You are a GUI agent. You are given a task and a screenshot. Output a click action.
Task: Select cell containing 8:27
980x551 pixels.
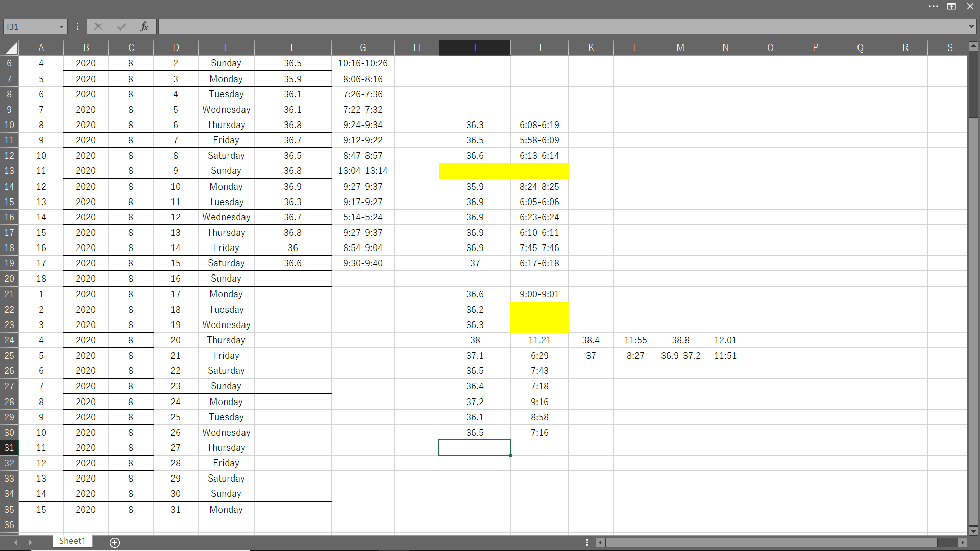pyautogui.click(x=635, y=356)
